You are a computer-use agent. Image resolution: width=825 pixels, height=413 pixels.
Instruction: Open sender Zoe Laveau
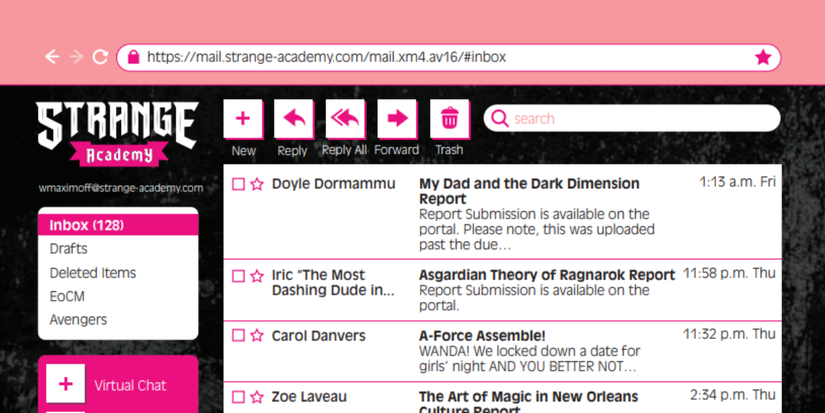tap(309, 397)
